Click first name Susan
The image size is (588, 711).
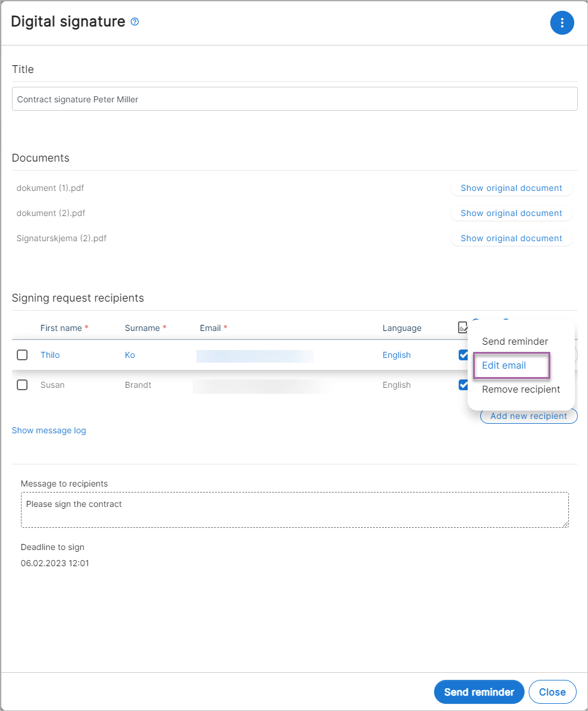point(52,384)
